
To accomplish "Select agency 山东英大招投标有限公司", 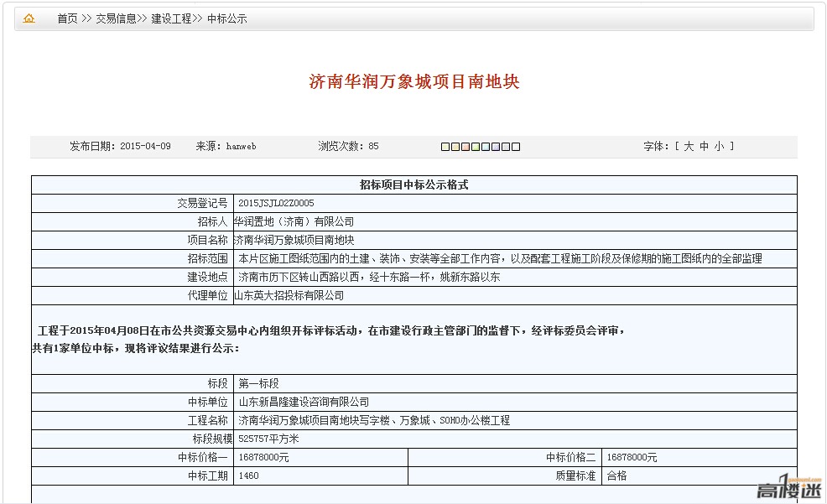I will point(289,295).
